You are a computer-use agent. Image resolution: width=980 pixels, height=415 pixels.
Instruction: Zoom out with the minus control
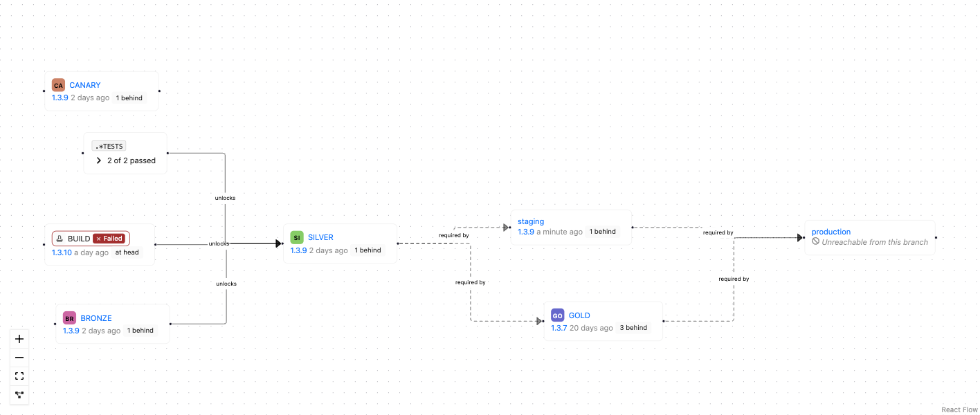click(19, 358)
